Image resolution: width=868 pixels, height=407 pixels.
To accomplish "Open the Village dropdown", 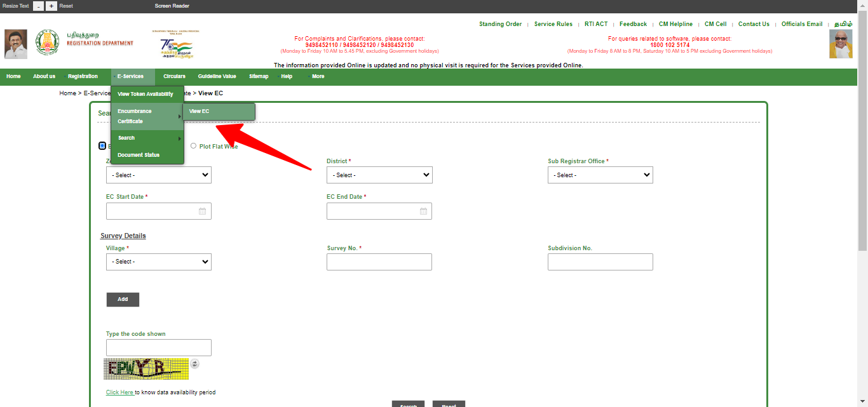I will [x=158, y=262].
